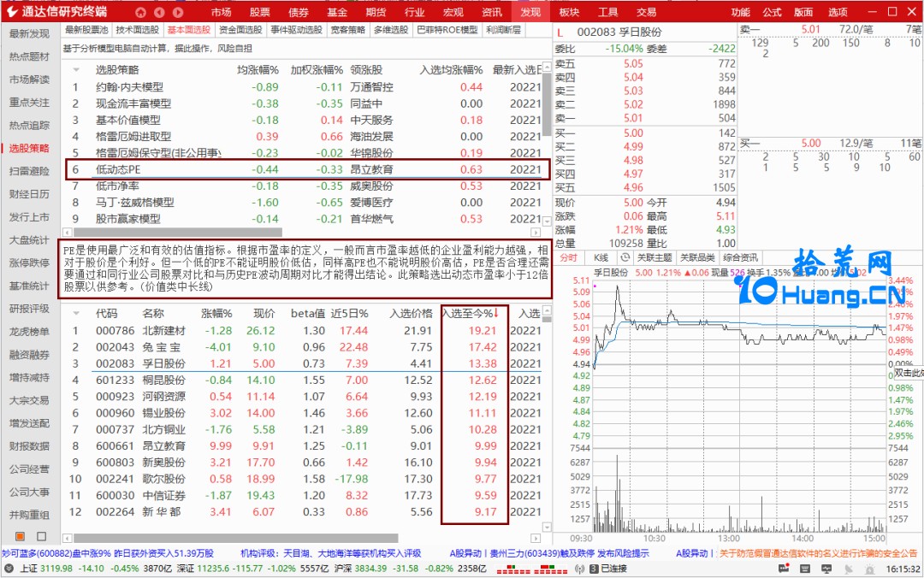Viewport: 924px width, 578px height.
Task: Open the 资讯 menu
Action: (491, 12)
